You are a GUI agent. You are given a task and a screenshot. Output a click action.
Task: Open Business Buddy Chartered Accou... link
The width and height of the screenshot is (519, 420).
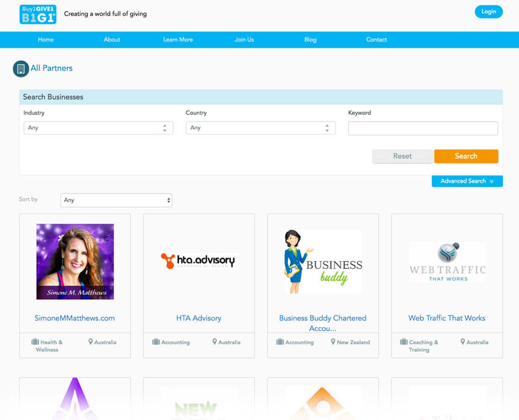(323, 323)
